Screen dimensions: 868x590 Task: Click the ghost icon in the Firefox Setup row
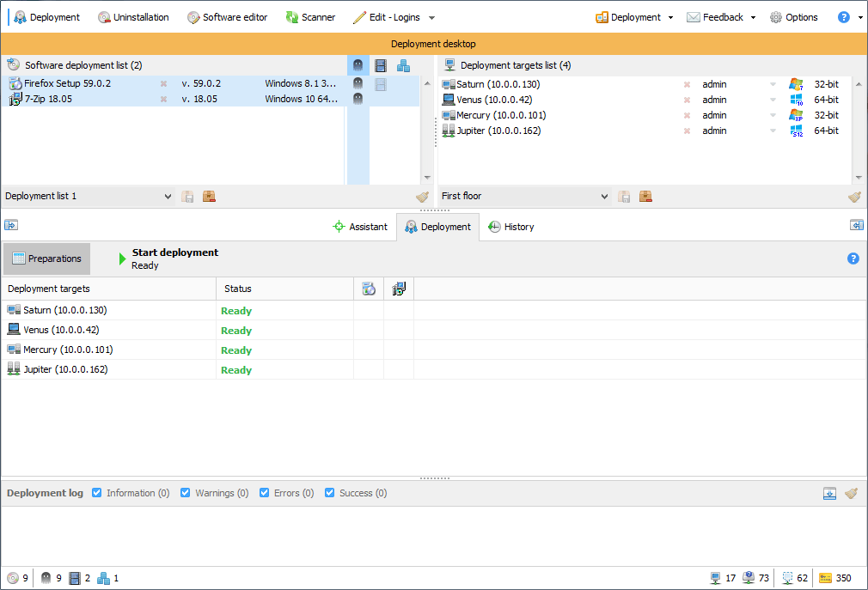[358, 83]
